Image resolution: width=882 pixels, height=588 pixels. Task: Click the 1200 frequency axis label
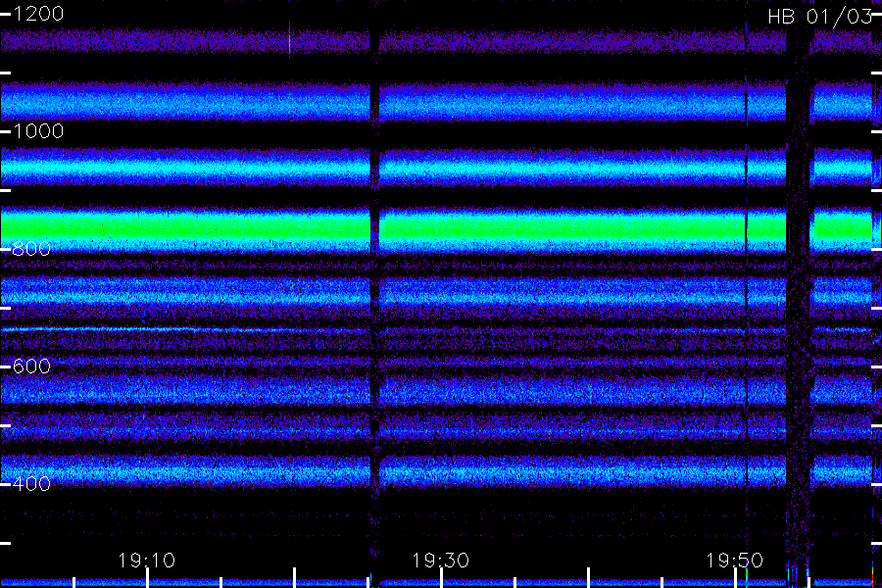click(37, 14)
